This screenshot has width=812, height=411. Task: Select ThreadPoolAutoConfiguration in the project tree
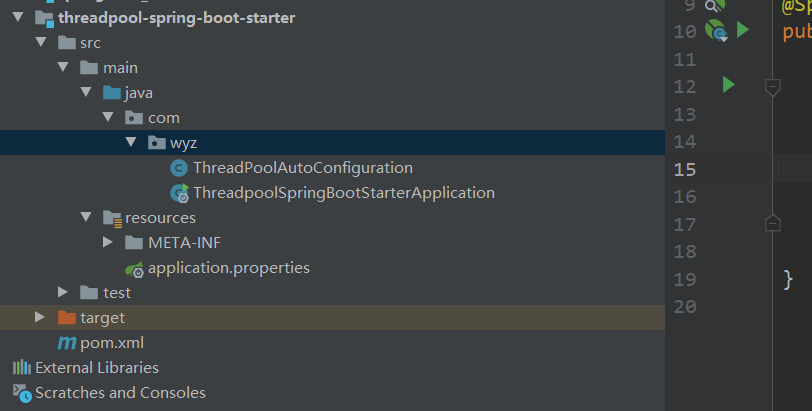tap(302, 168)
